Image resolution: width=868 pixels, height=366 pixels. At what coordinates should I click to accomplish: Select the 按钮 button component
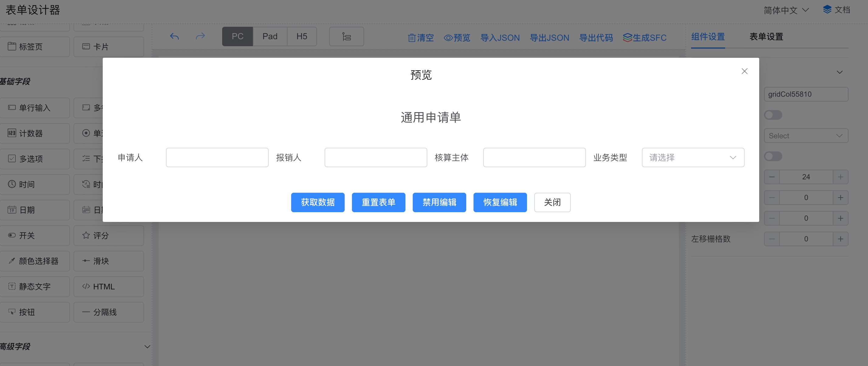point(35,312)
